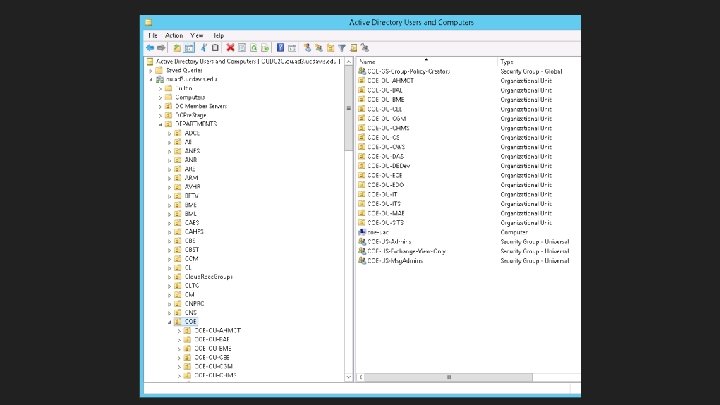720x405 pixels.
Task: Open Properties via the toolbar sheet icon
Action: pos(242,48)
